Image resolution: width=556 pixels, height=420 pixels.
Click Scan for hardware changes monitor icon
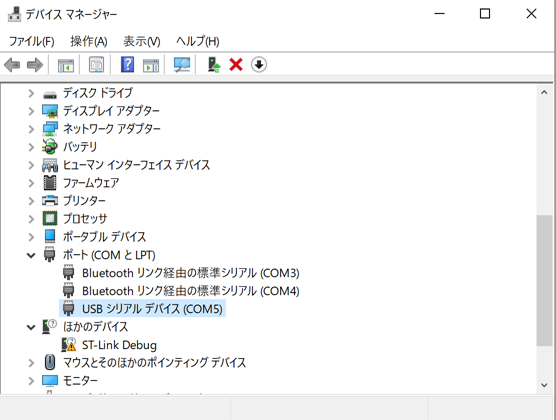point(182,65)
